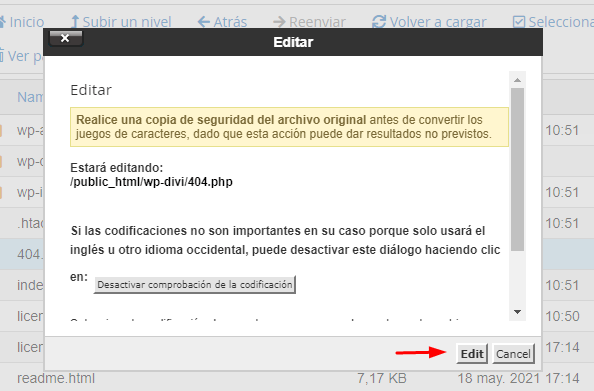Click the up-arrow icon of Subir un nivel
This screenshot has height=391, width=594.
click(x=75, y=22)
